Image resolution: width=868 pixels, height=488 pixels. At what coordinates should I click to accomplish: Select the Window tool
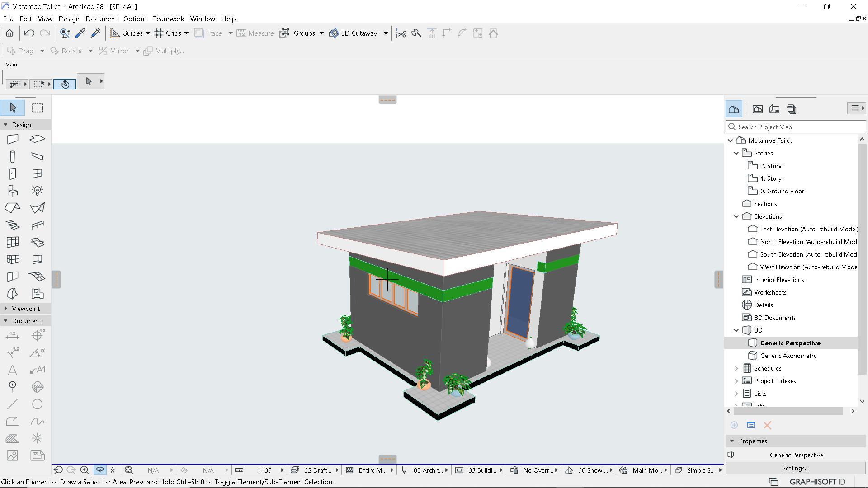38,174
